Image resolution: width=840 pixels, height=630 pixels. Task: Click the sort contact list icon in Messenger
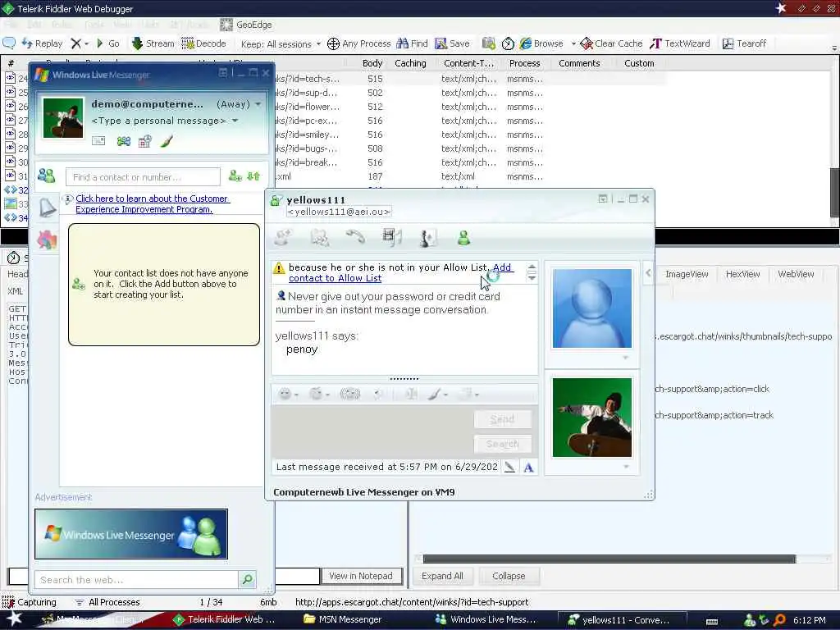tap(254, 176)
